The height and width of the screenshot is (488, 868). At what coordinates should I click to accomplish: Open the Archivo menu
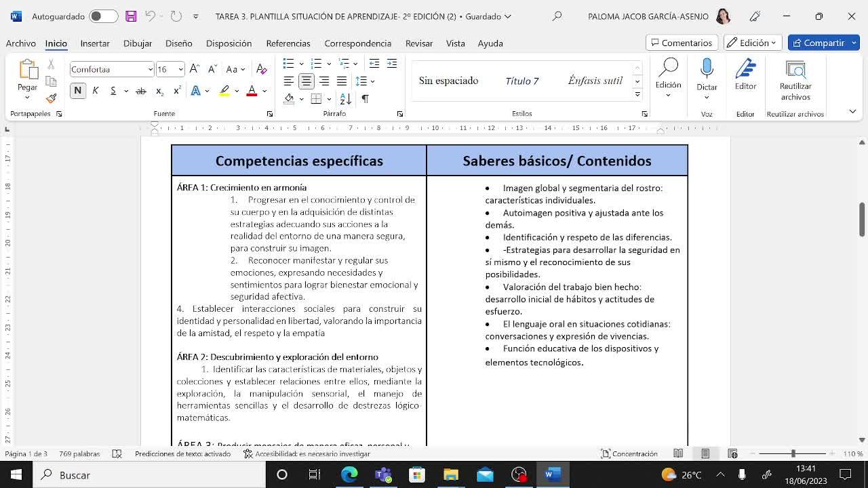point(21,43)
